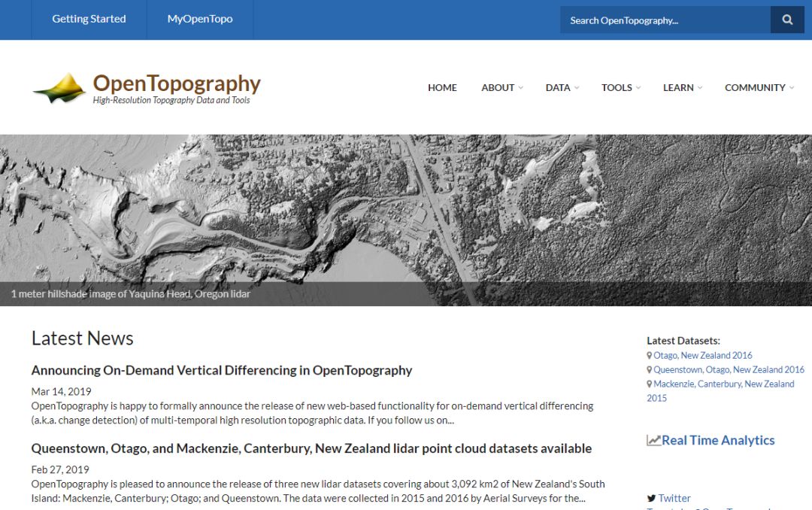
Task: Click the OpenTopography mountain logo icon
Action: click(59, 88)
